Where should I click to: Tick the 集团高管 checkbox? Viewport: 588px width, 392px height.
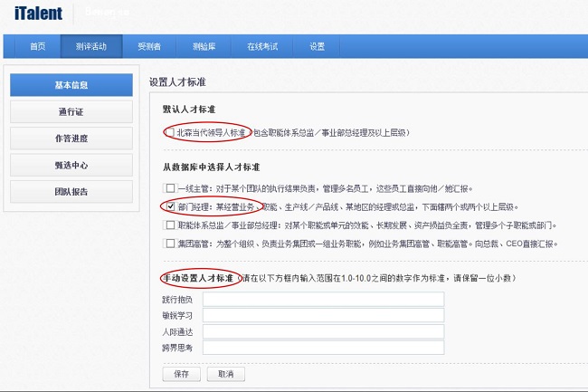[170, 243]
